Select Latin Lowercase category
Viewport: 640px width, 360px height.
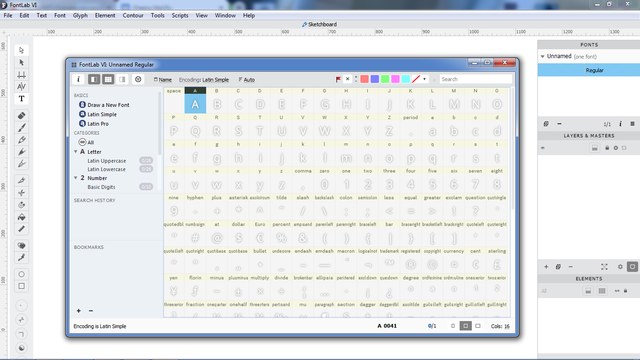point(107,169)
